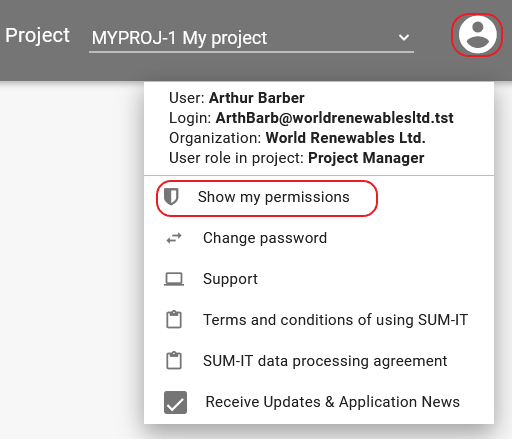Open the user account avatar icon
Viewport: 512px width, 439px height.
[477, 35]
